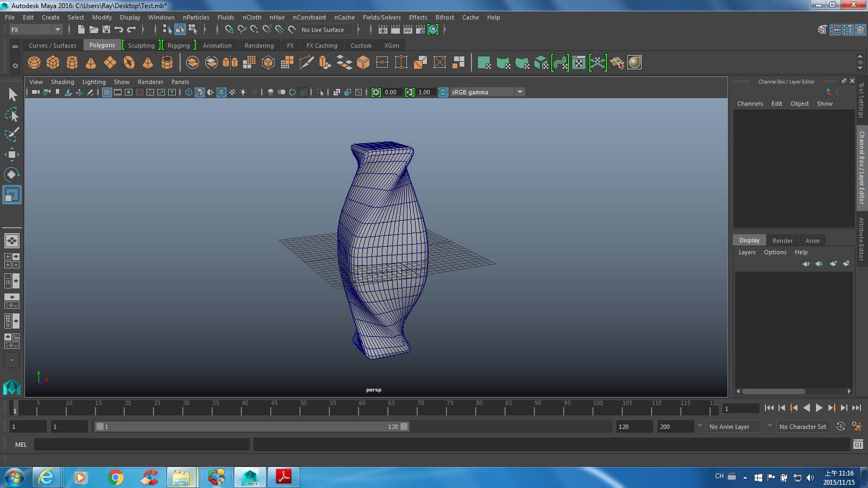Open Maya from the Windows taskbar

click(x=250, y=477)
